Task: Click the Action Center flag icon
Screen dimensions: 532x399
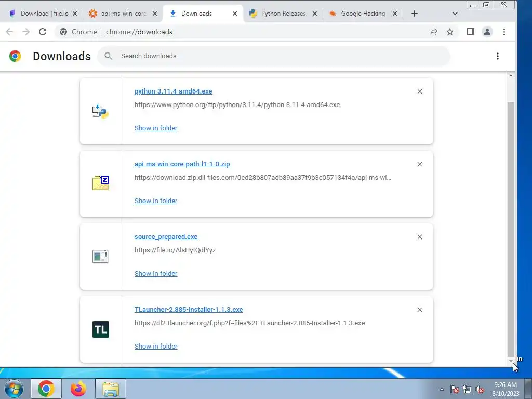Action: (455, 390)
